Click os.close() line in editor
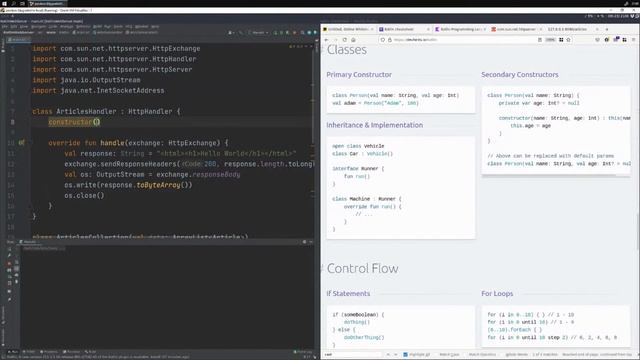The height and width of the screenshot is (360, 640). coord(84,196)
